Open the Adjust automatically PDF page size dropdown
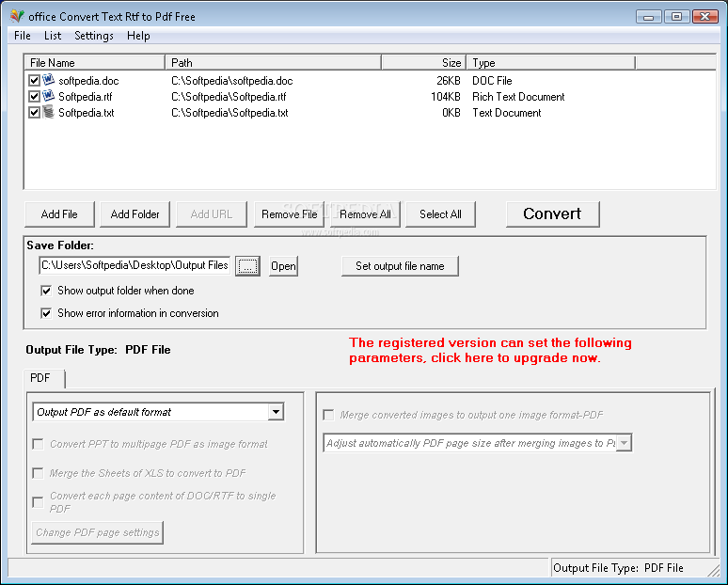728x585 pixels. 624,443
